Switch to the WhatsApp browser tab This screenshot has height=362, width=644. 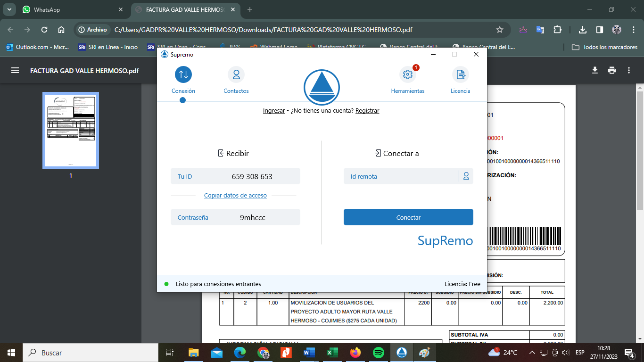pos(71,9)
